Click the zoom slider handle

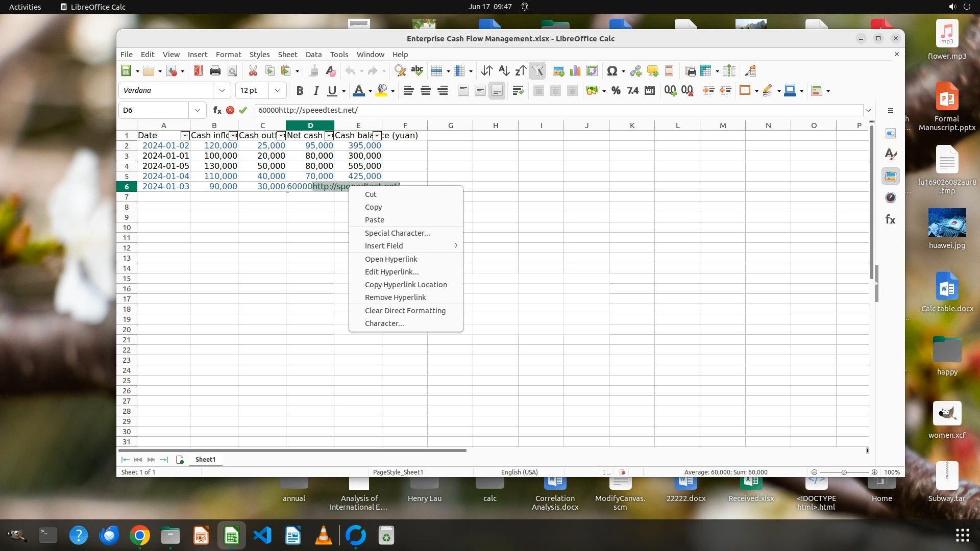click(x=844, y=472)
